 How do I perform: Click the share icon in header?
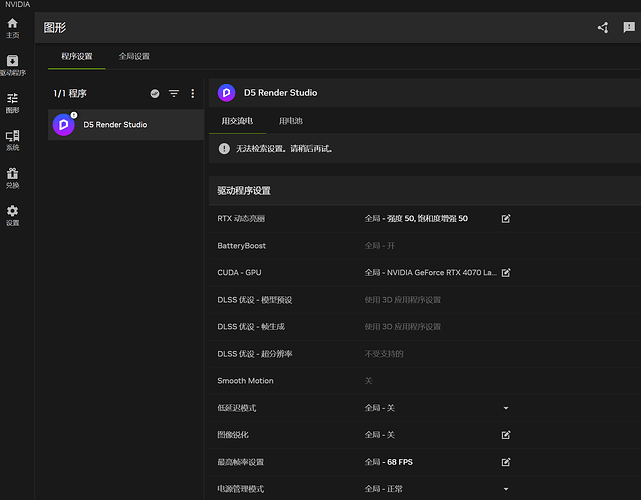point(603,27)
